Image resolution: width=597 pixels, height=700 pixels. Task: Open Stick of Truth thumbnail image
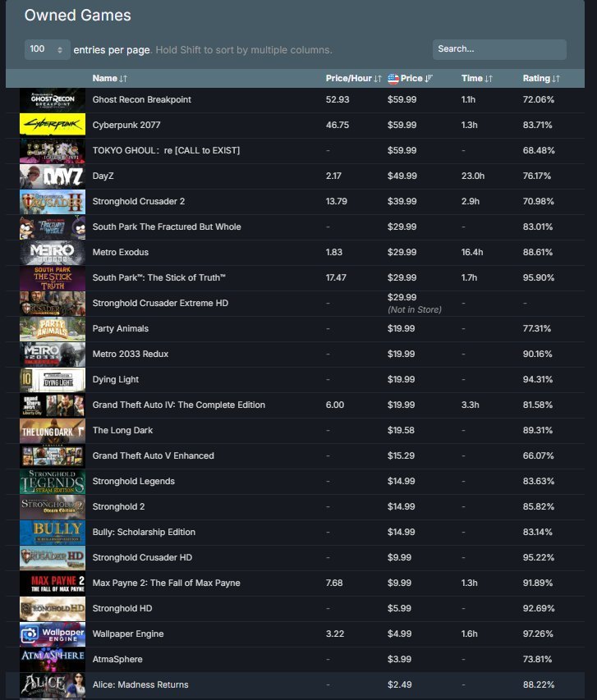pyautogui.click(x=53, y=277)
